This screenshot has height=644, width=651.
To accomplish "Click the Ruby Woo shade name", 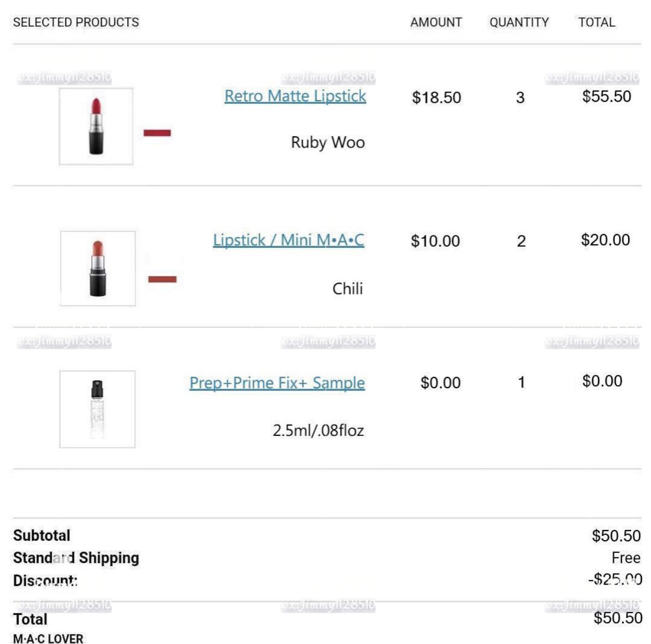I will coord(328,142).
